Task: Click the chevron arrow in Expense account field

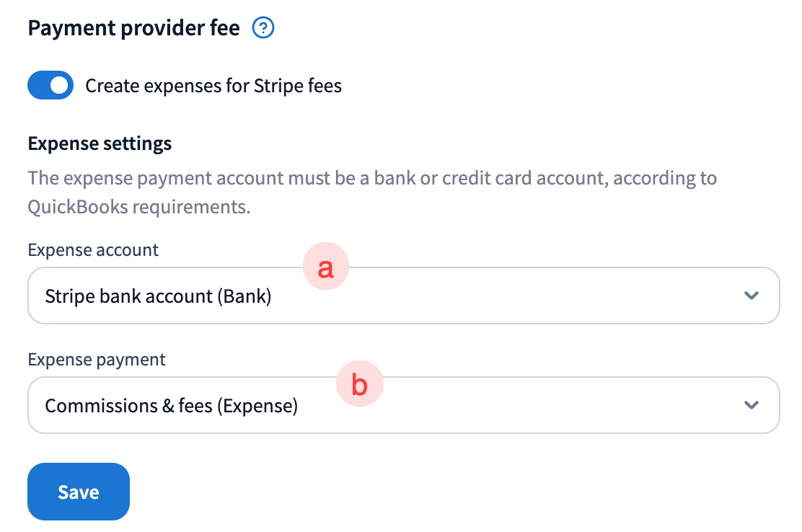Action: coord(752,296)
